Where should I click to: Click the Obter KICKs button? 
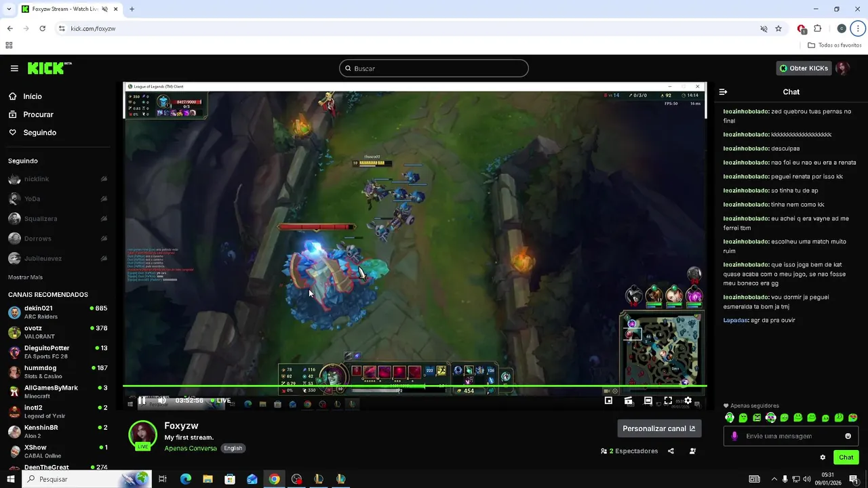804,68
